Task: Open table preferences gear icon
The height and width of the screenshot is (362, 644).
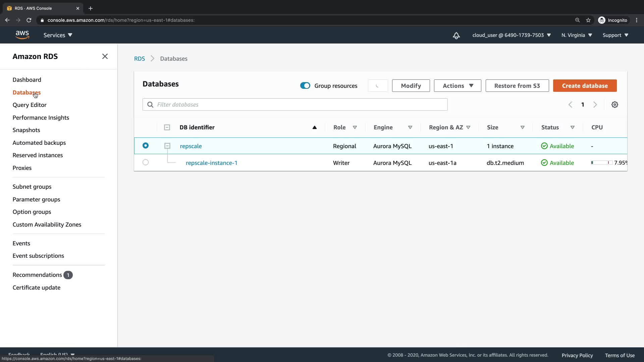Action: coord(614,105)
